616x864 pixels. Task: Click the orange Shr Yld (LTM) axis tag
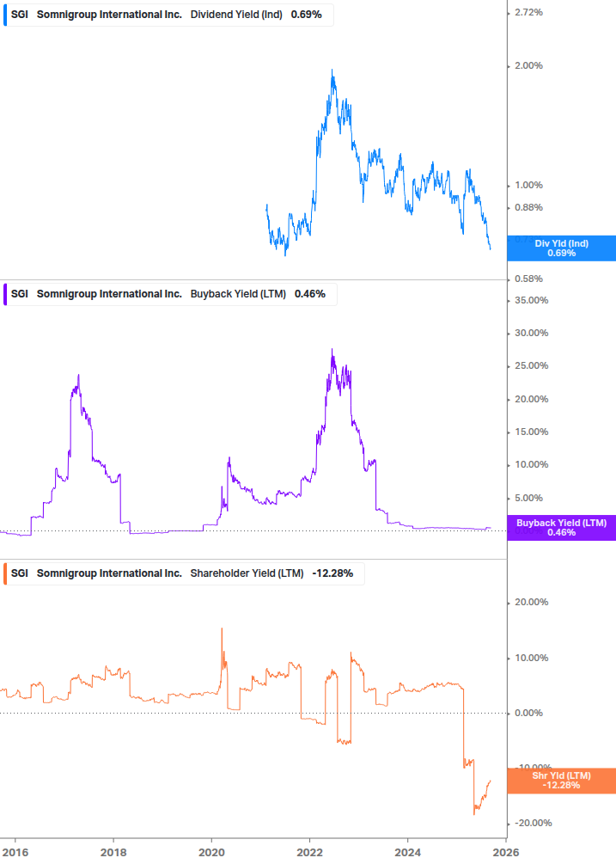pos(561,781)
